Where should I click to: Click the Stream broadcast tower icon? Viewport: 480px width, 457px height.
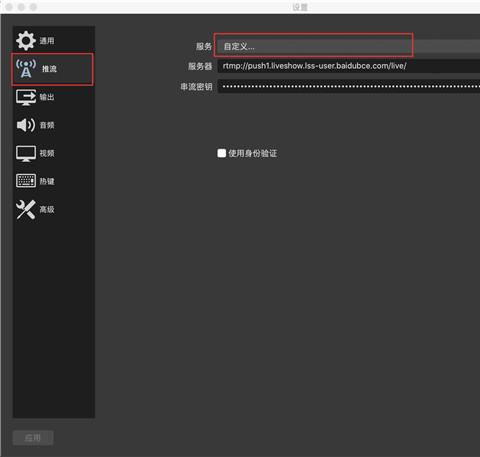[26, 69]
